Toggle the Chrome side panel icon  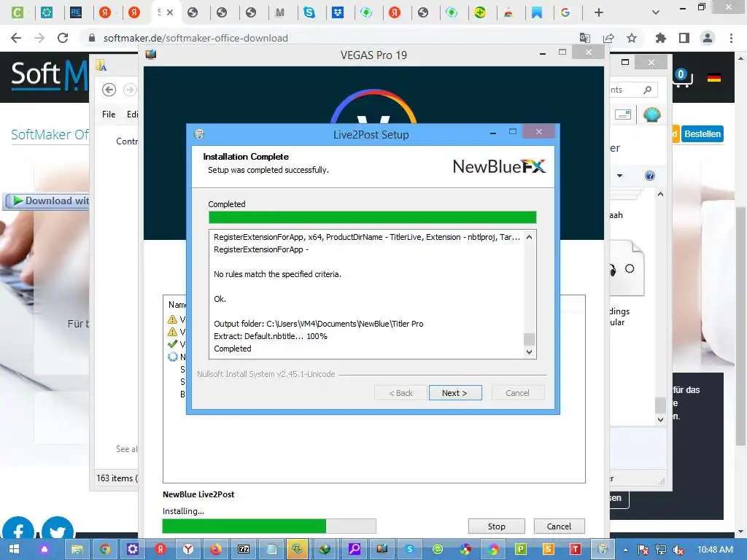[x=684, y=38]
